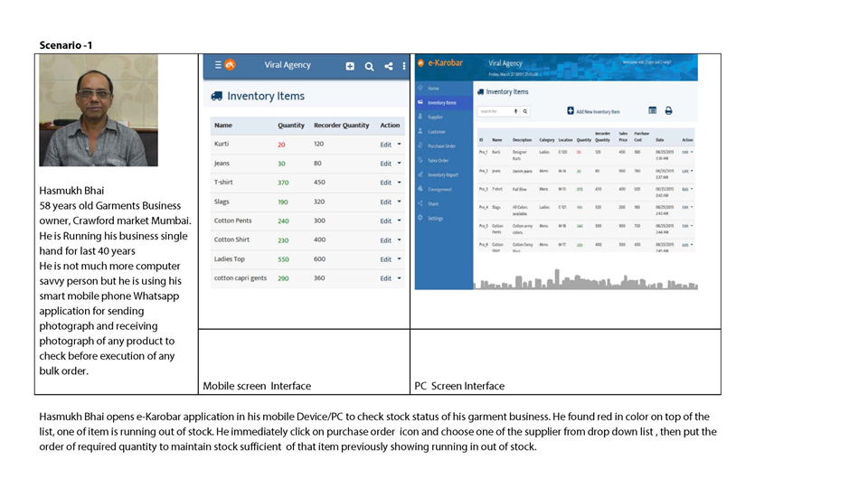Open Settings in PC sidebar
Viewport: 868px width, 488px height.
click(x=435, y=218)
